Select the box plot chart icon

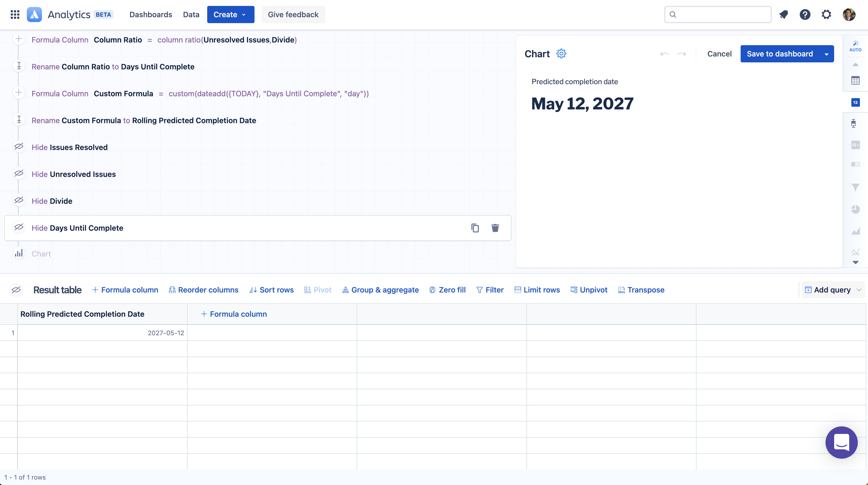pos(853,123)
